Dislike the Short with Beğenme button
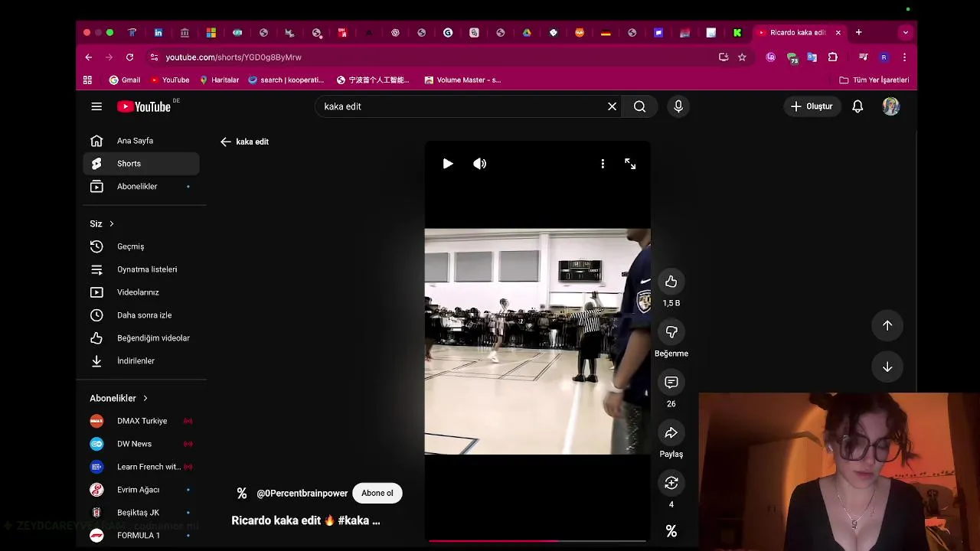The height and width of the screenshot is (551, 980). [x=671, y=332]
